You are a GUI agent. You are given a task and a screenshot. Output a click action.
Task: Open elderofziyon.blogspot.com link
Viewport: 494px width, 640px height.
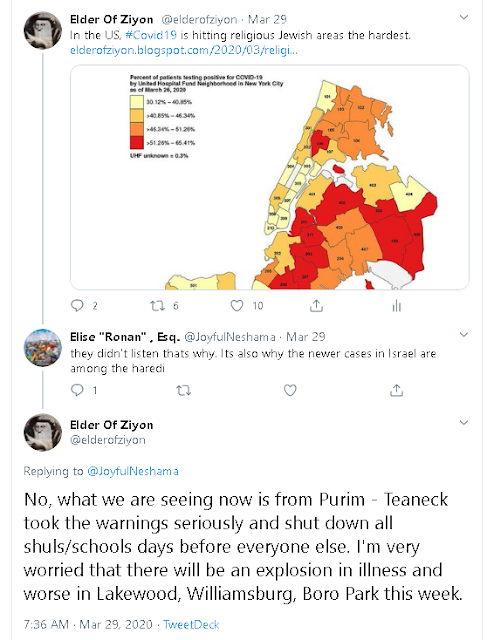coord(184,50)
